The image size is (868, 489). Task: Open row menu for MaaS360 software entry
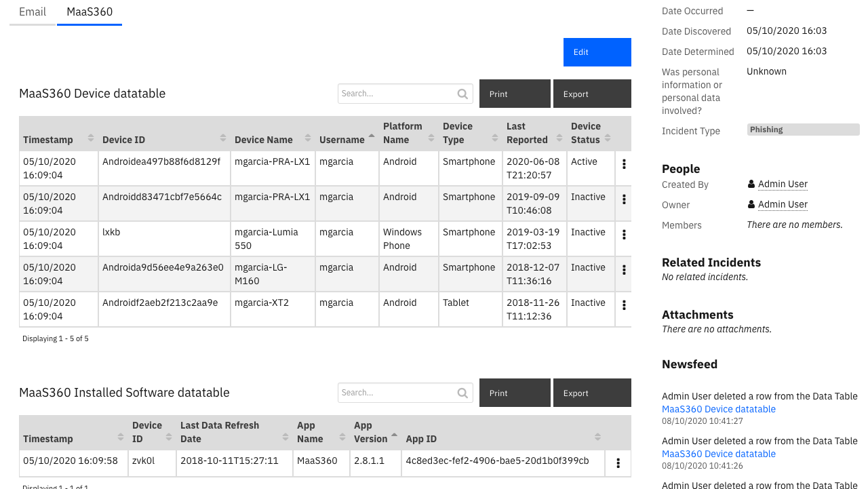(618, 463)
